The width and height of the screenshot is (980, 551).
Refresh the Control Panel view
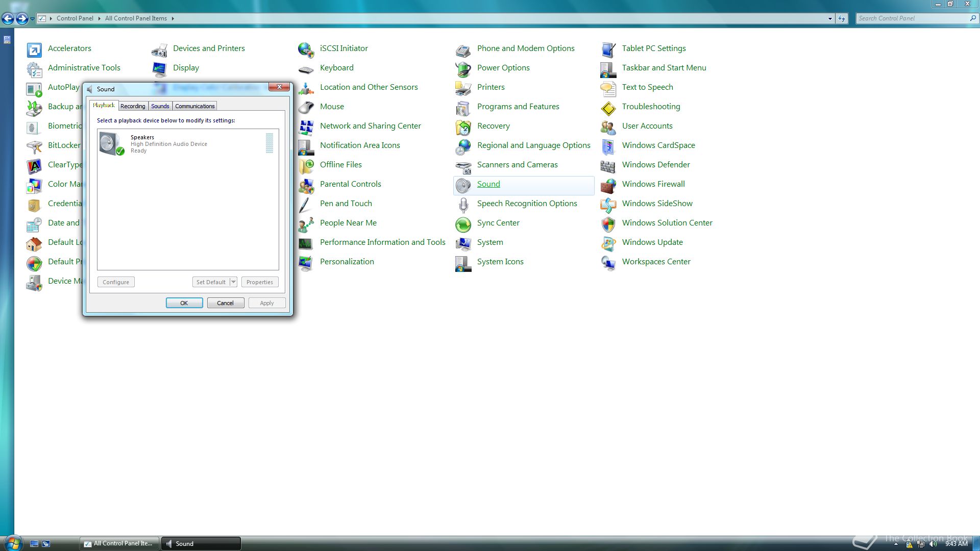842,18
